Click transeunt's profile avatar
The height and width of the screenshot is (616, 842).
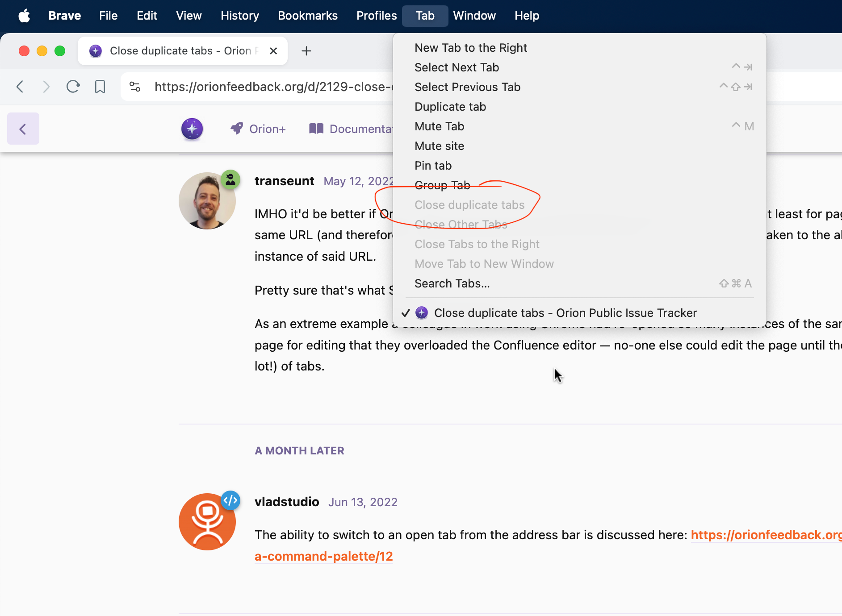point(207,201)
